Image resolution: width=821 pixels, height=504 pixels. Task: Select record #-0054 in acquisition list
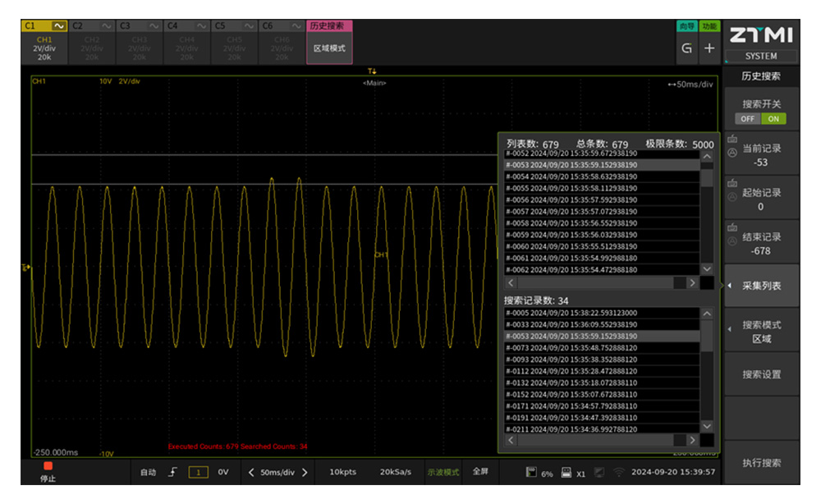(x=602, y=177)
